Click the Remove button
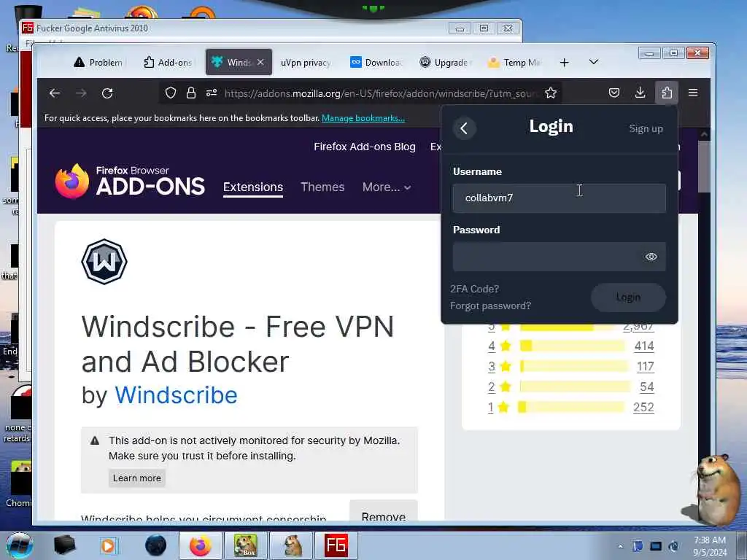This screenshot has width=747, height=560. click(384, 513)
